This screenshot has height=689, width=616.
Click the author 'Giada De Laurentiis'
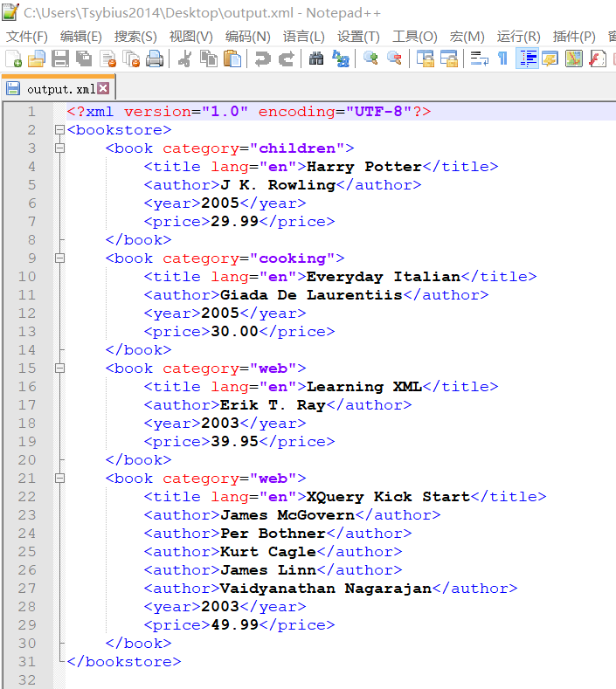tap(311, 295)
